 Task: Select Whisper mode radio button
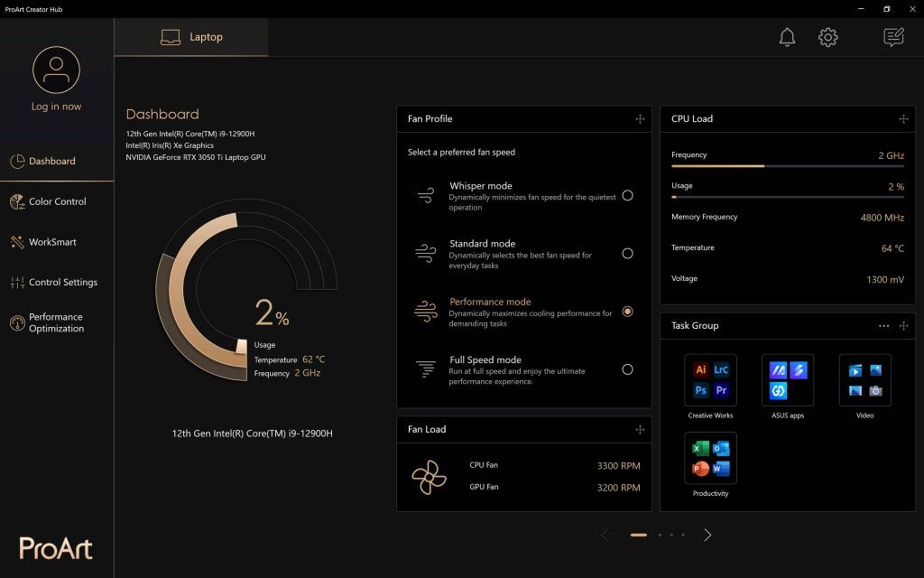click(x=628, y=195)
